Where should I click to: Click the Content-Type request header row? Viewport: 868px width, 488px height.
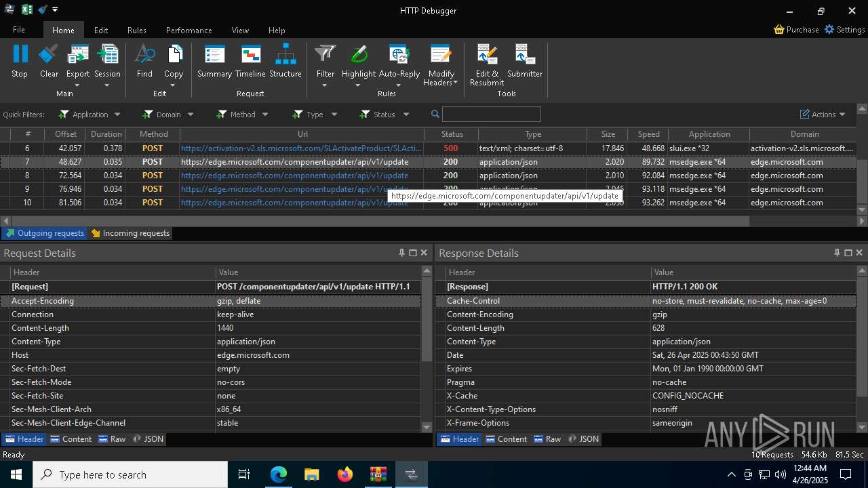(x=210, y=342)
